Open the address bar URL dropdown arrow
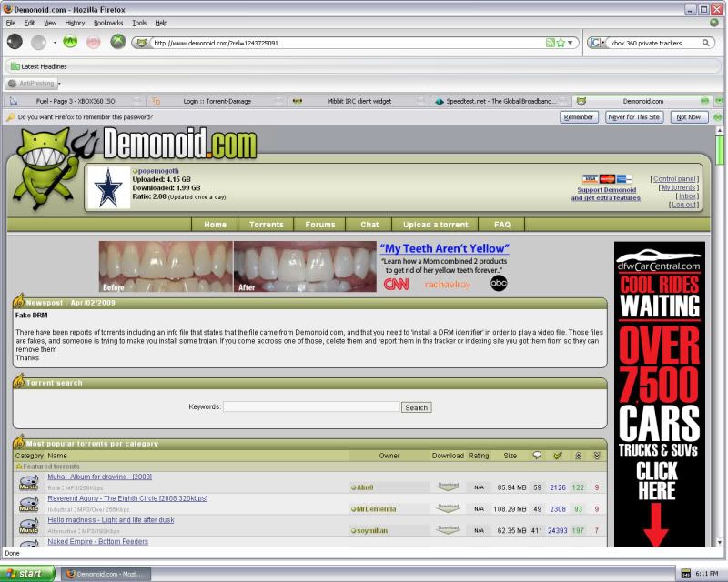This screenshot has height=582, width=728. tap(571, 43)
